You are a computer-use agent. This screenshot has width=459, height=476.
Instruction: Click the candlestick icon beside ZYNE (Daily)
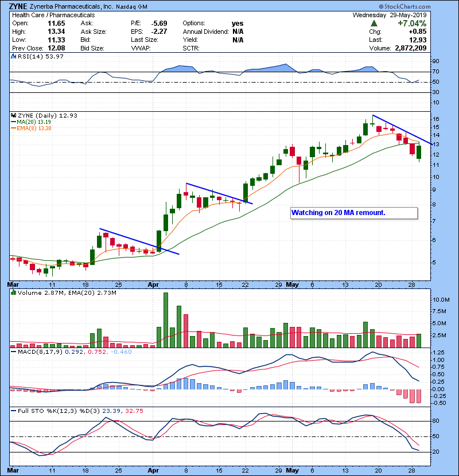14,115
